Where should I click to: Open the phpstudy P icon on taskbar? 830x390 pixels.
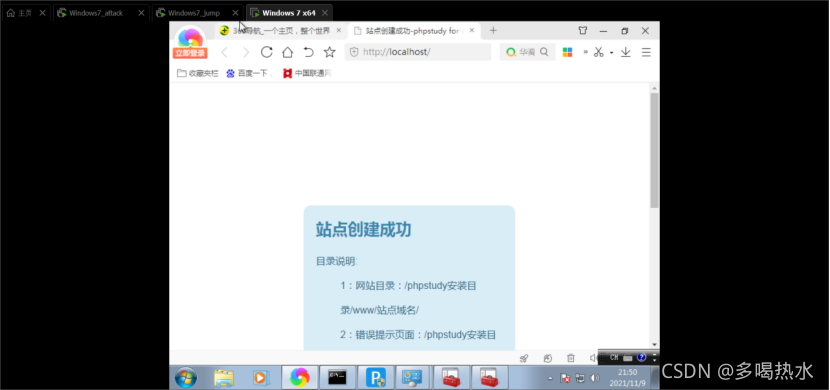(375, 377)
